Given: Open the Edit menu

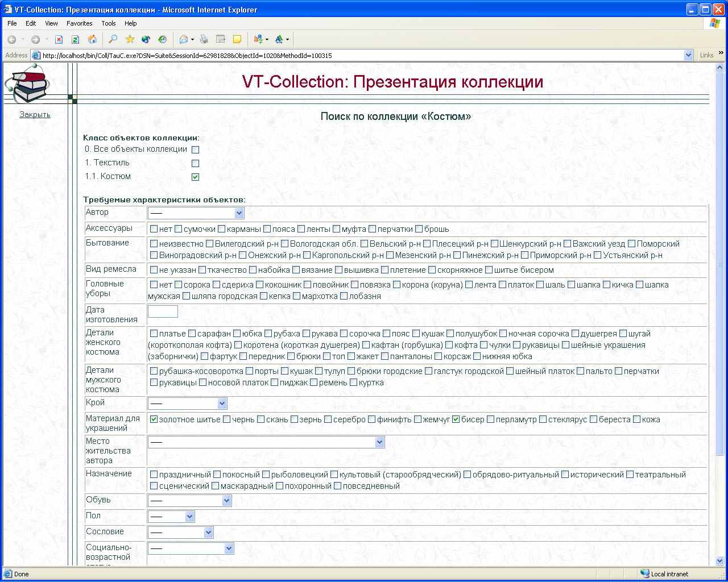Looking at the screenshot, I should point(31,23).
